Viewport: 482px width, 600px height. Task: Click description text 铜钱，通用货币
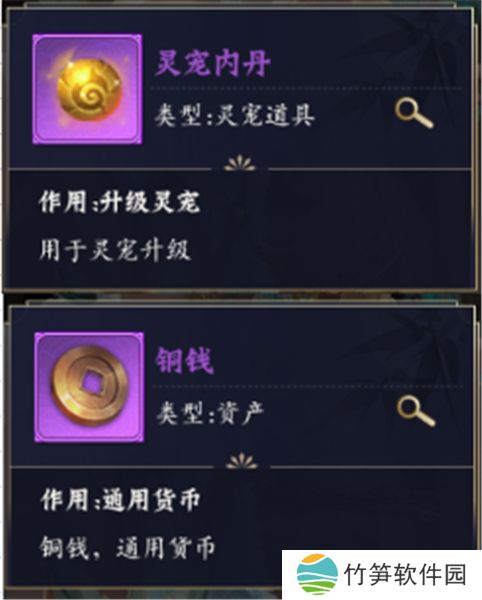point(127,548)
